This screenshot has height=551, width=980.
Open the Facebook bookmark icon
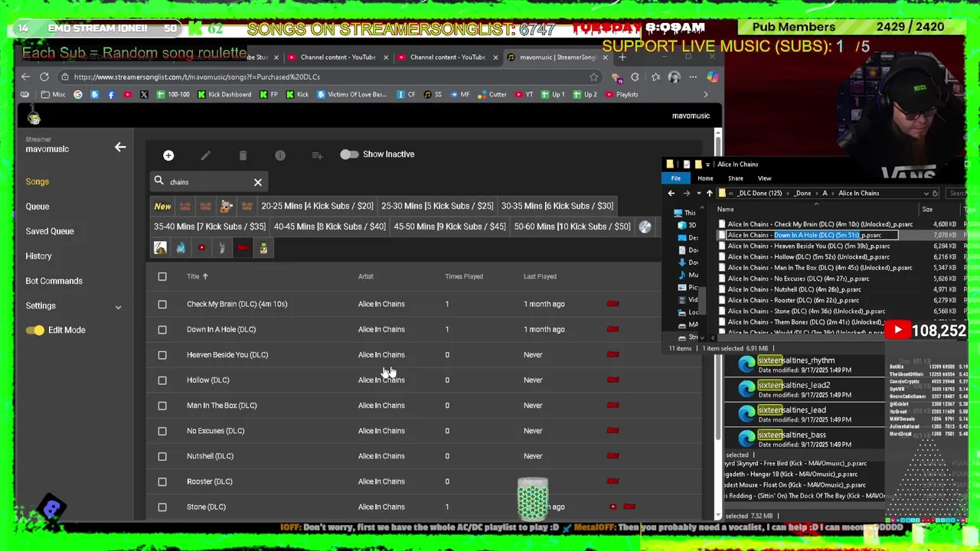coord(111,94)
